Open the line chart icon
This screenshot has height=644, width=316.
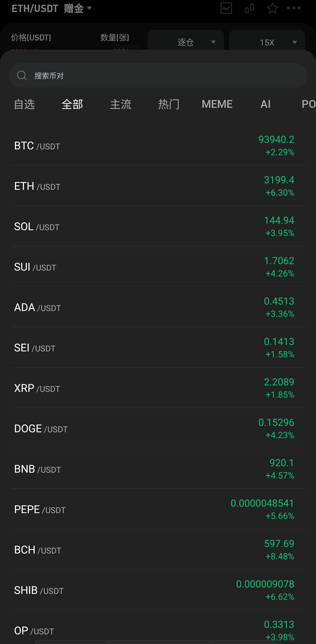[226, 8]
